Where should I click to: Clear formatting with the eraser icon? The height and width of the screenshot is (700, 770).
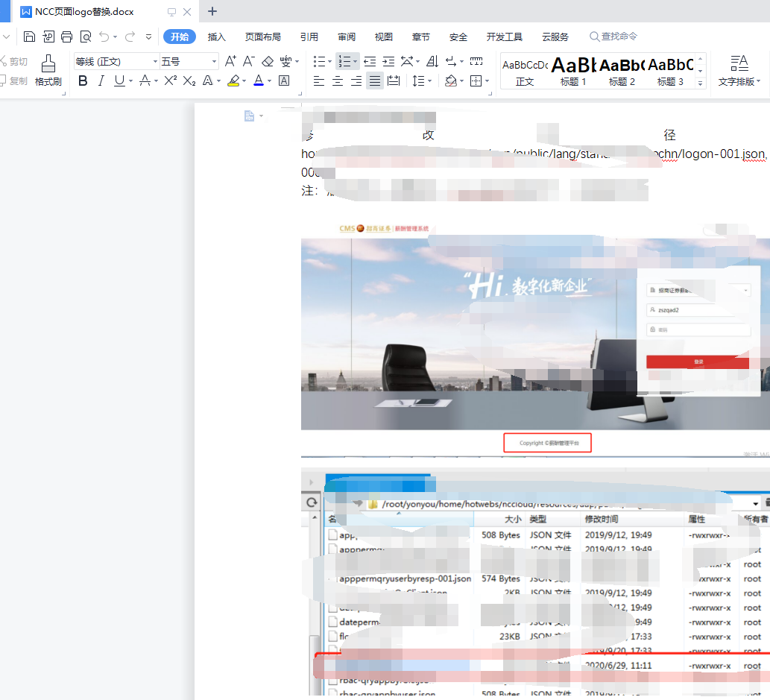click(x=268, y=61)
